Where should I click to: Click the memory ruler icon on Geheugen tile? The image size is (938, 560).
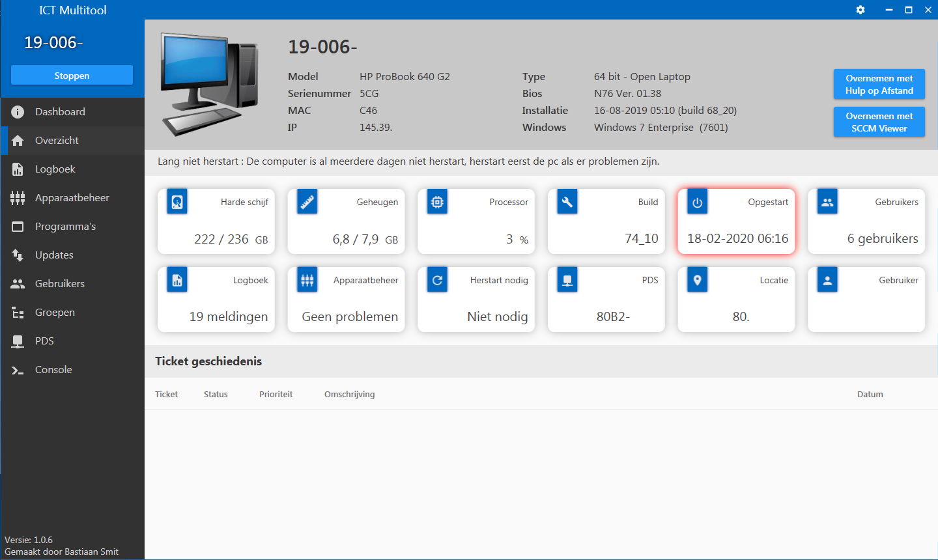tap(307, 203)
